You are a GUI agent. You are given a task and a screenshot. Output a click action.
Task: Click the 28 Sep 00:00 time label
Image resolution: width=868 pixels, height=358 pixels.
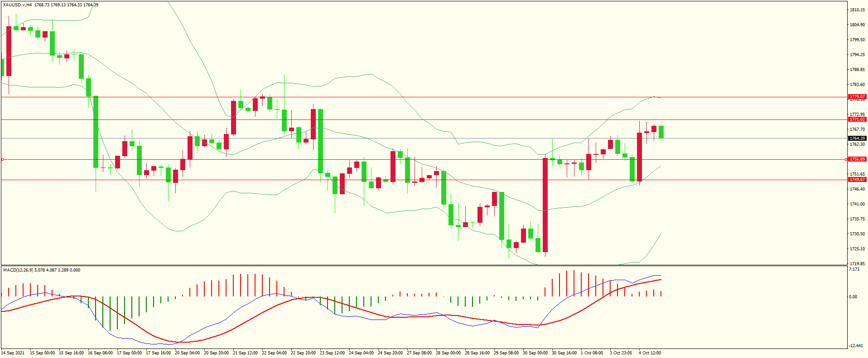[x=448, y=353]
